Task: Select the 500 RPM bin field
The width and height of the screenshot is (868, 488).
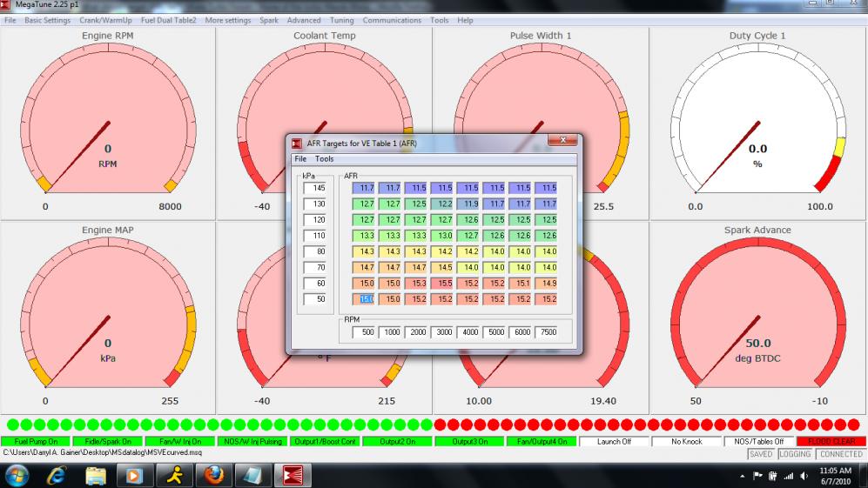Action: tap(364, 332)
